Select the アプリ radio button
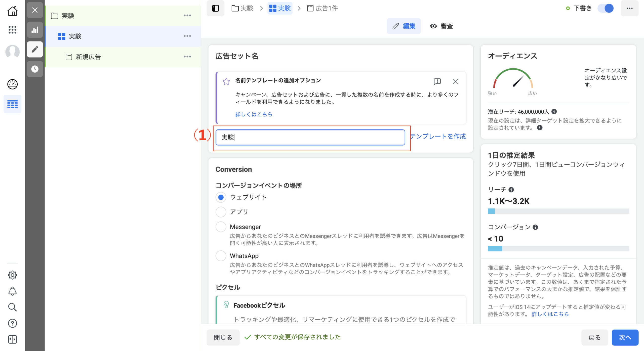644x351 pixels. click(221, 212)
